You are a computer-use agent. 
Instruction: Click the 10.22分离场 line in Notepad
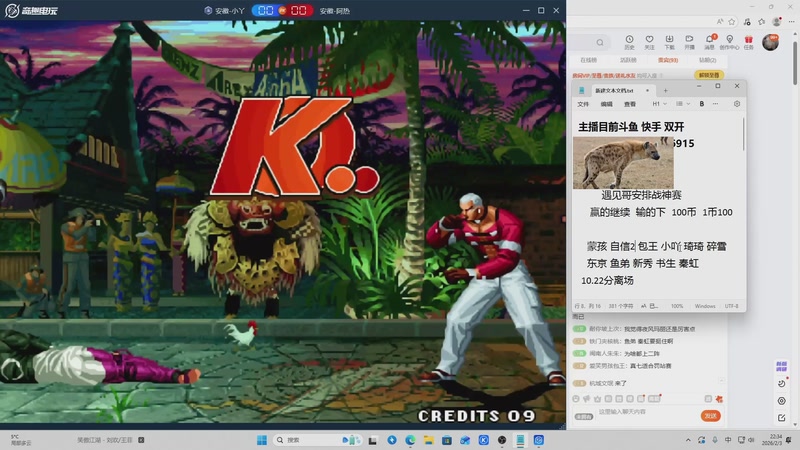click(x=607, y=281)
